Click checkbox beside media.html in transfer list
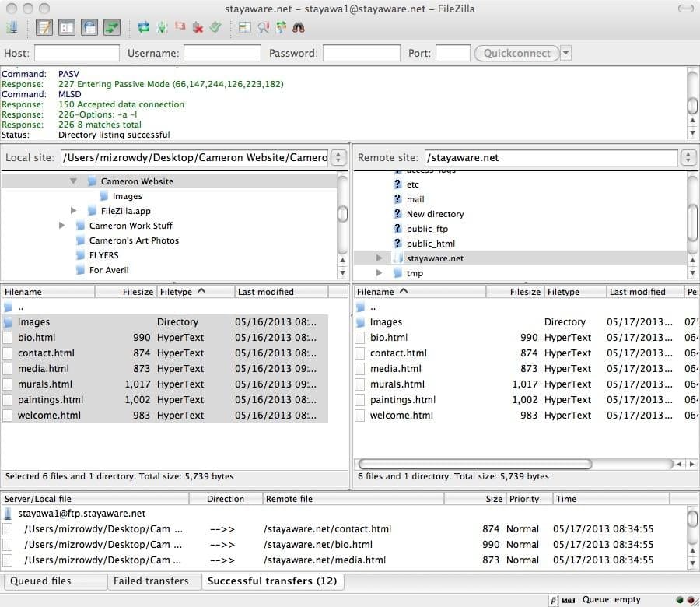700x607 pixels. coord(8,560)
